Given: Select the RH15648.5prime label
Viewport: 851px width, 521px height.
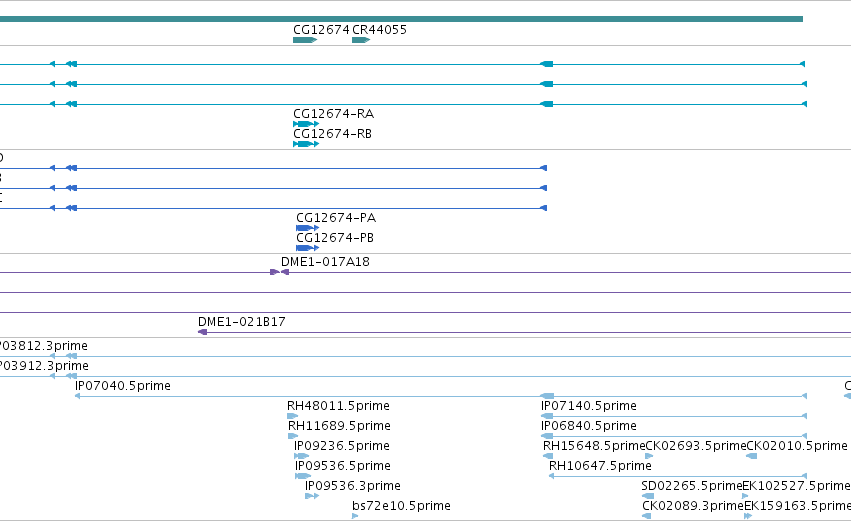Looking at the screenshot, I should (x=594, y=446).
